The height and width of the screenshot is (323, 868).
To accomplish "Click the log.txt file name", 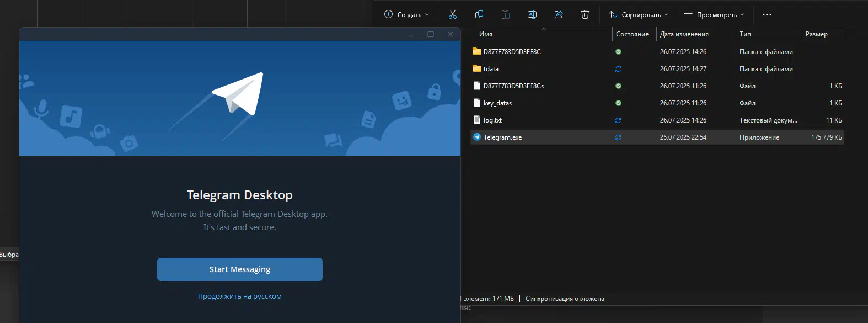I will coord(492,120).
